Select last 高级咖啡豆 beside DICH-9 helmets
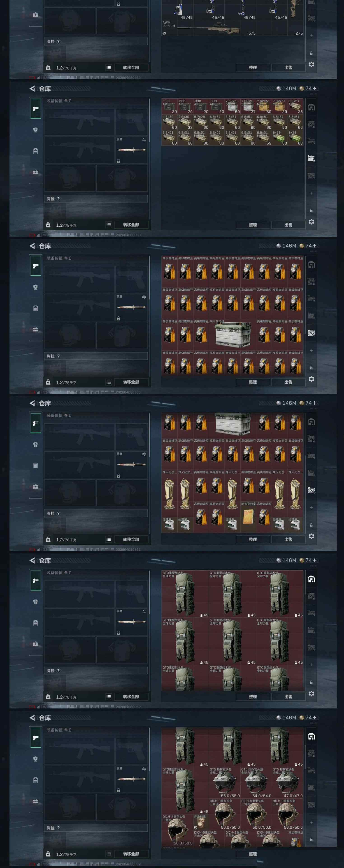Screen dimensions: 344x868 pos(295,839)
